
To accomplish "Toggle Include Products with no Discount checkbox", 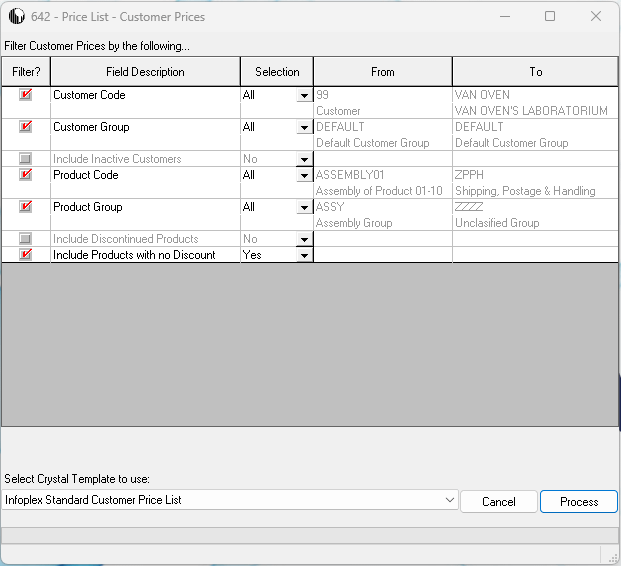I will [26, 255].
